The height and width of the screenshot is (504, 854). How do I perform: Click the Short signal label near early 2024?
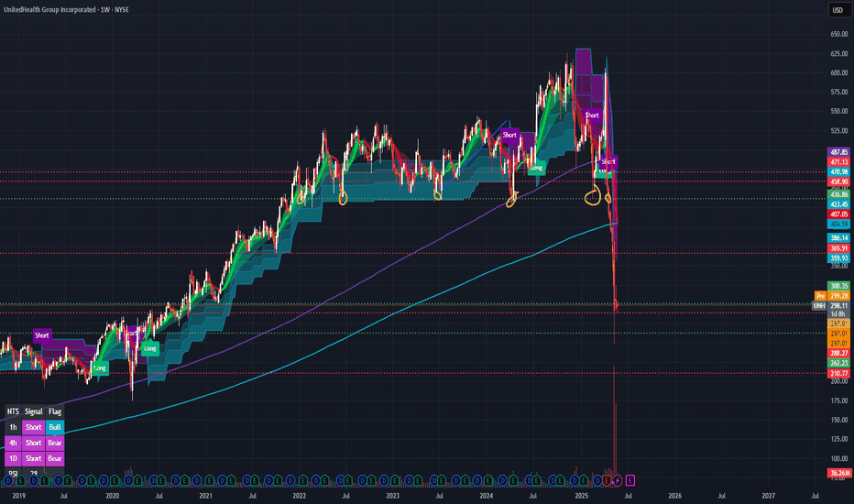(509, 135)
